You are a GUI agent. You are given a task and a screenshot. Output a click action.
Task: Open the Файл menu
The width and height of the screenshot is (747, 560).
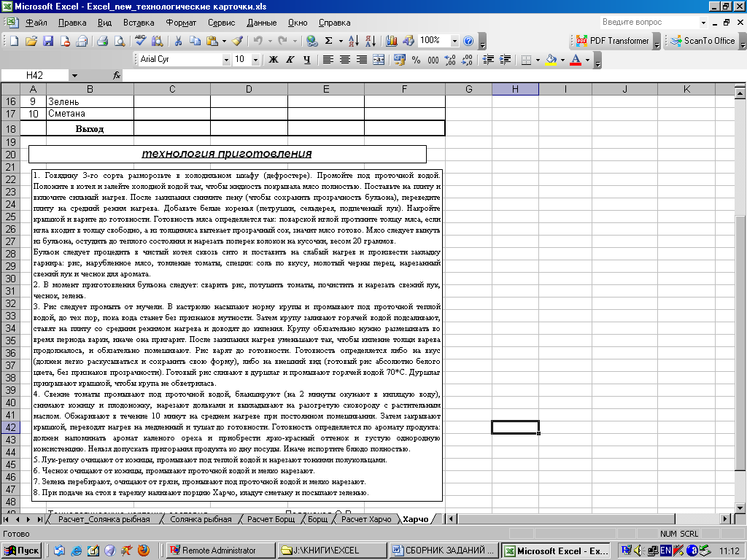36,23
